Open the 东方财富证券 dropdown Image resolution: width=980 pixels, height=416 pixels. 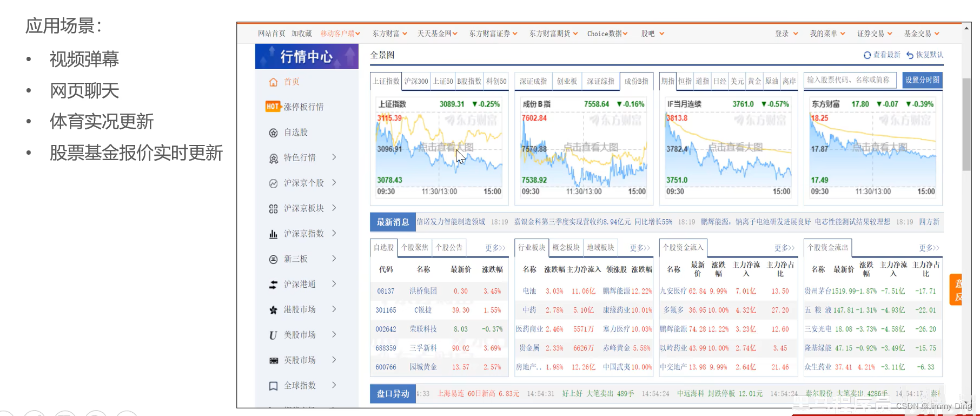(x=493, y=34)
